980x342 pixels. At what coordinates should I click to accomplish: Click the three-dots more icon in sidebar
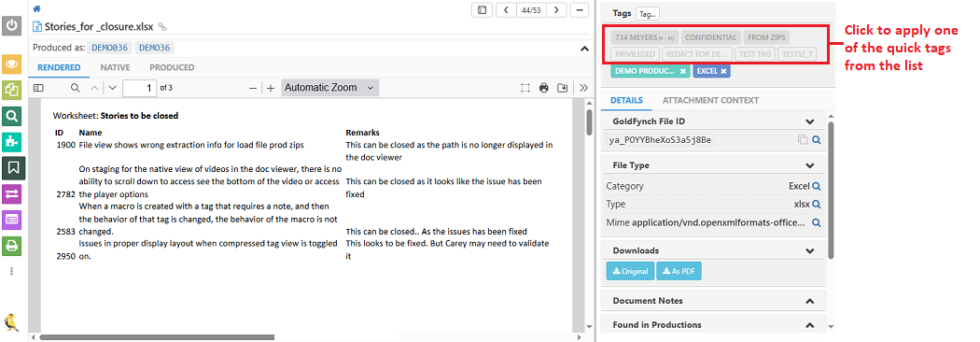(x=11, y=271)
